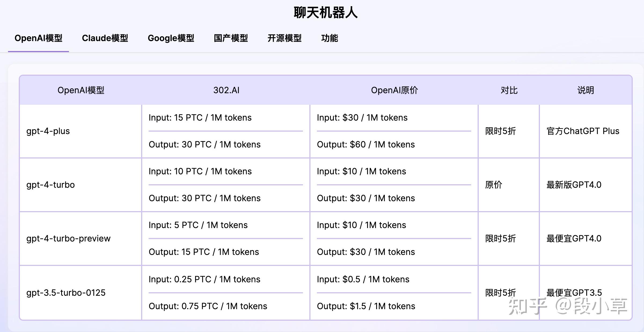
Task: Click the 302.AI column header
Action: click(225, 90)
